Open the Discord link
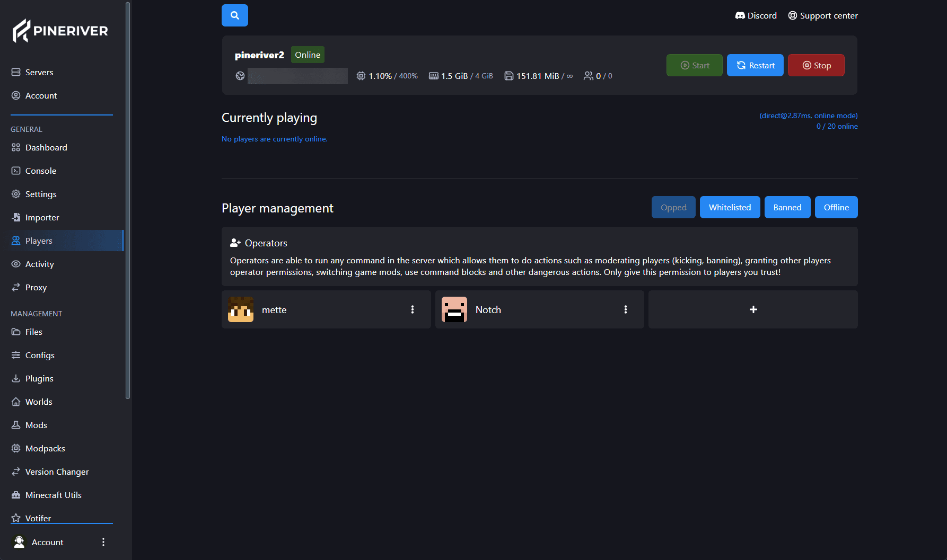947x560 pixels. click(756, 16)
